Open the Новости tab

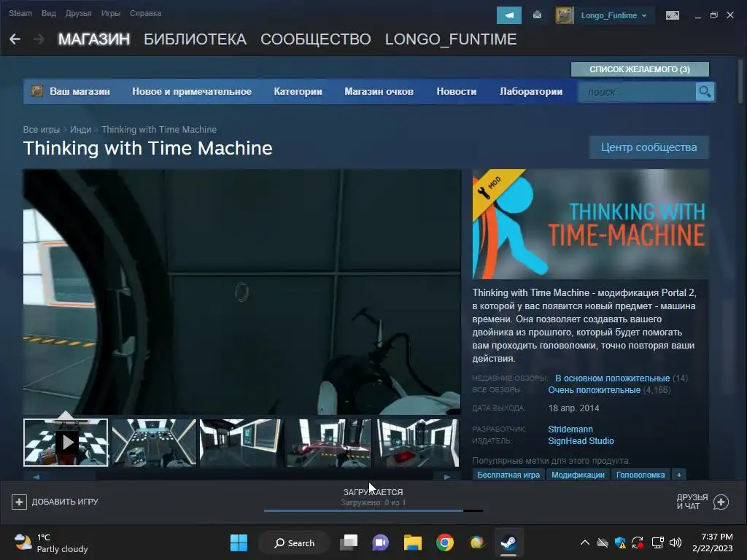click(x=457, y=91)
